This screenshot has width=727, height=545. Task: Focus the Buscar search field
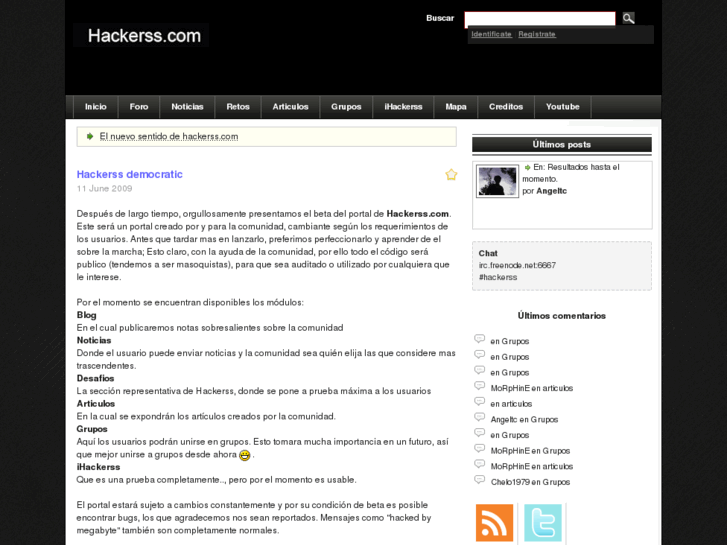pos(540,19)
